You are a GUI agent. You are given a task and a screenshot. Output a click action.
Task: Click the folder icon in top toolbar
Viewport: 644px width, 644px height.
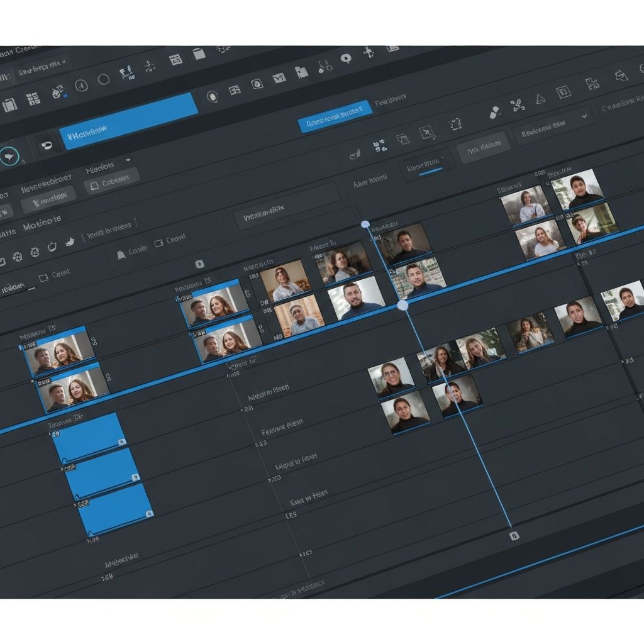[302, 72]
